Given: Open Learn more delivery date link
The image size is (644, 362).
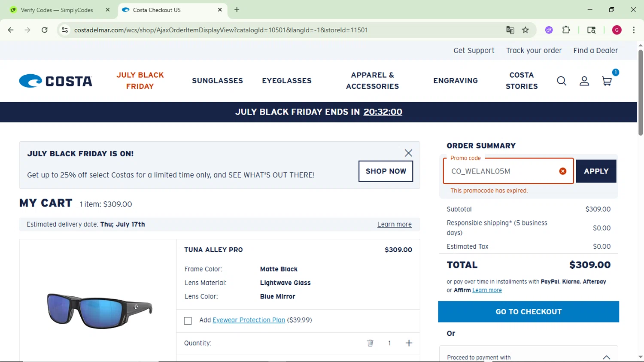Looking at the screenshot, I should point(395,225).
